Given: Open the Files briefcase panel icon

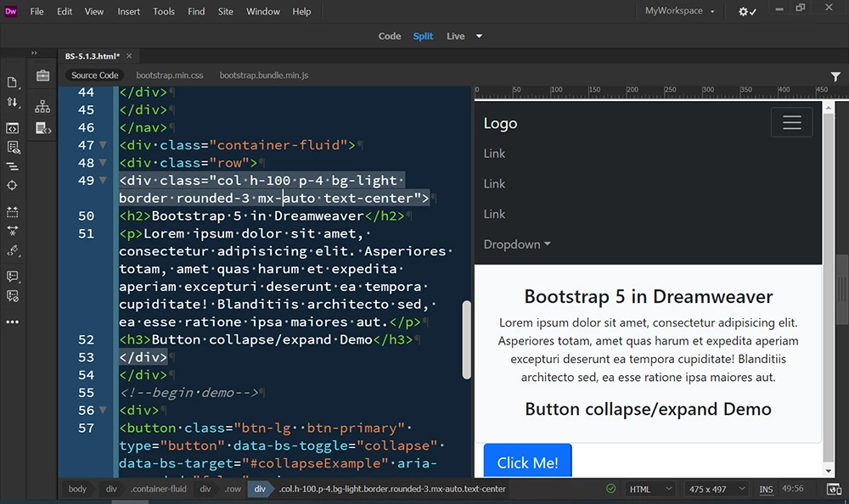Looking at the screenshot, I should coord(42,76).
